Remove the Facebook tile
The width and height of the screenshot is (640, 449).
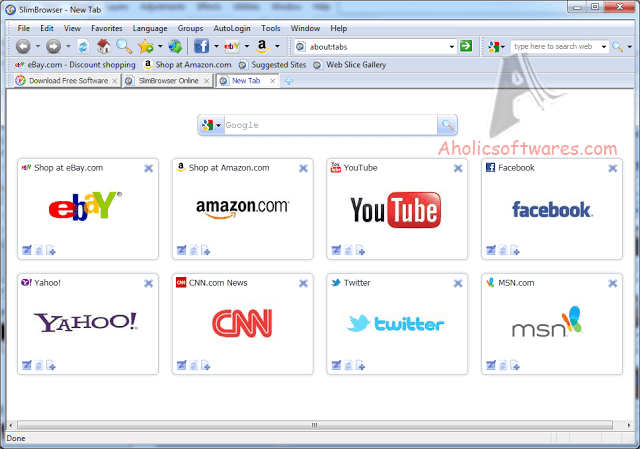613,168
